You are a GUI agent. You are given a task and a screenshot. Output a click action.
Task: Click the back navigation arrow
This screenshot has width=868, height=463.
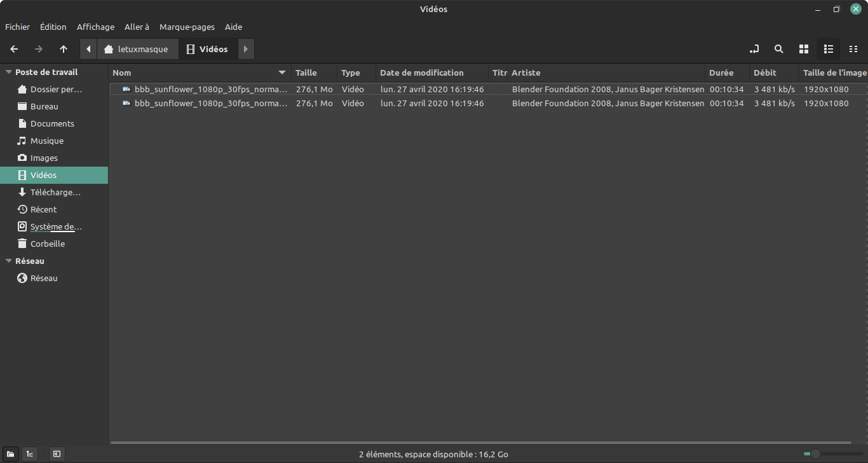14,49
